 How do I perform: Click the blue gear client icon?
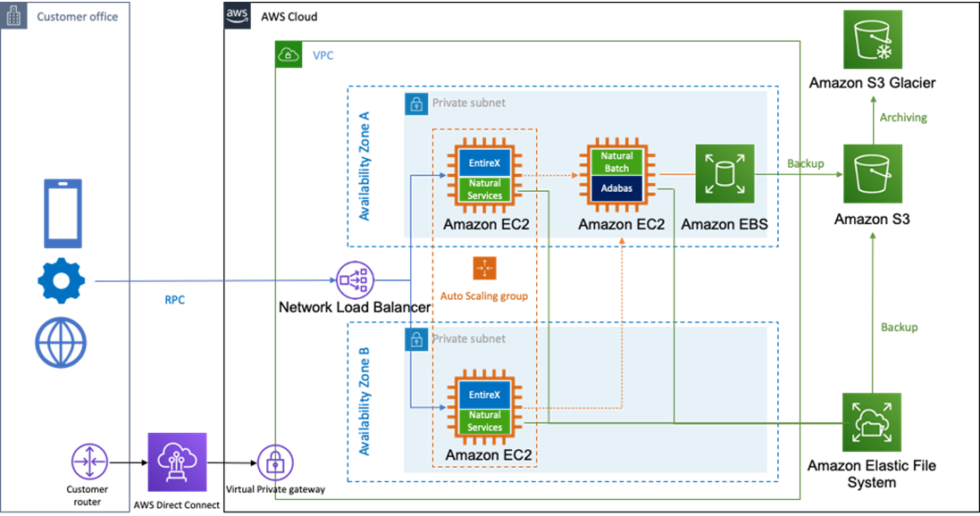point(62,280)
